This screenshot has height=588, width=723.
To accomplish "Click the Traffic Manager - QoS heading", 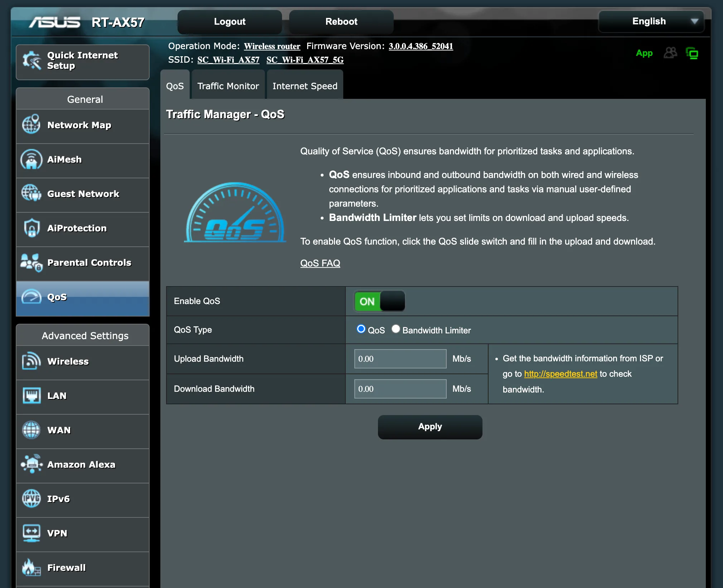I will click(x=225, y=114).
